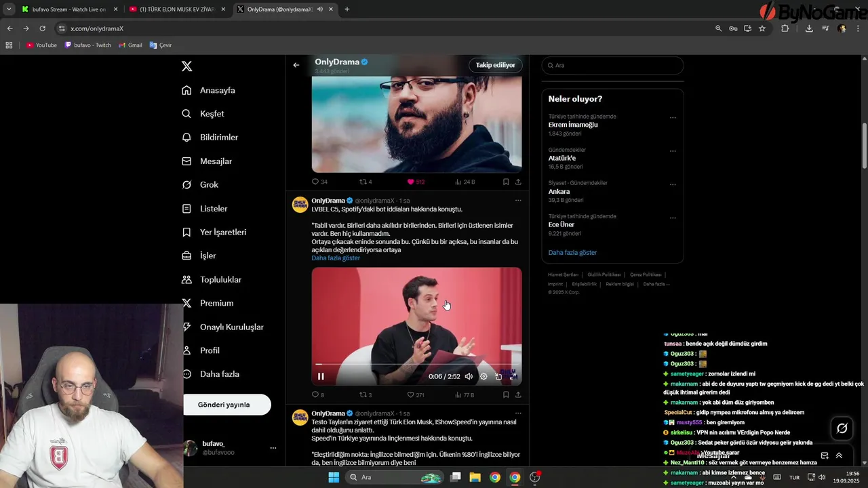The height and width of the screenshot is (488, 868).
Task: Click the X search box Ara
Action: click(612, 65)
